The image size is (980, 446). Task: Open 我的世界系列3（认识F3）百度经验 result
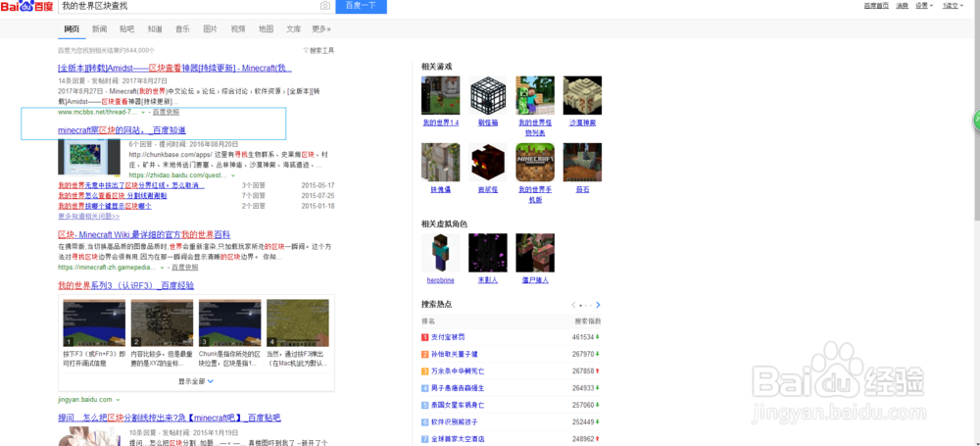[126, 285]
